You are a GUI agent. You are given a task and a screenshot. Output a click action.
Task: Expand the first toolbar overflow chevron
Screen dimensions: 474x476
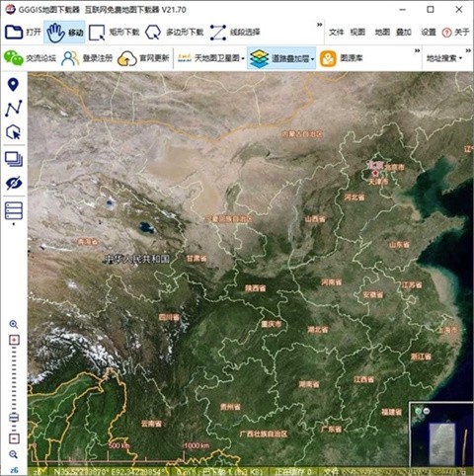[319, 25]
